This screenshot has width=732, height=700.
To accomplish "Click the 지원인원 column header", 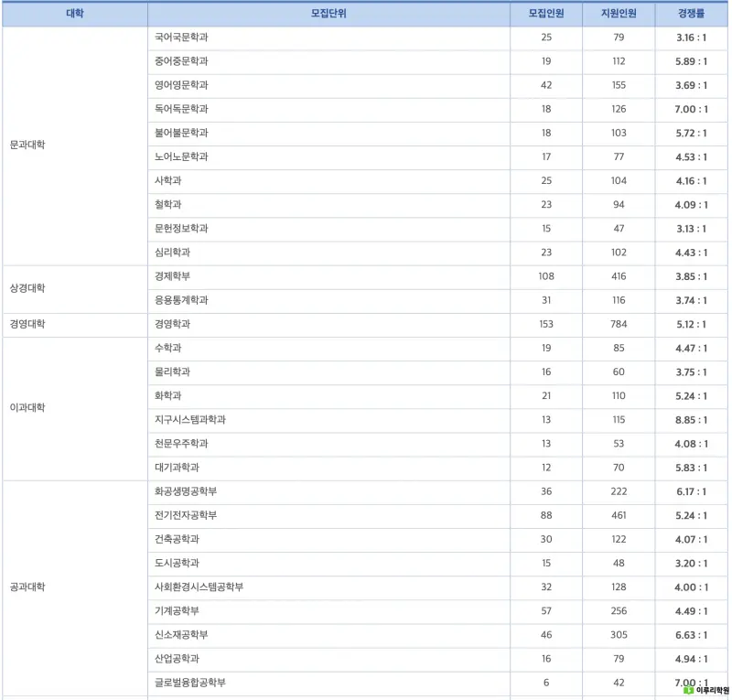I will point(619,14).
